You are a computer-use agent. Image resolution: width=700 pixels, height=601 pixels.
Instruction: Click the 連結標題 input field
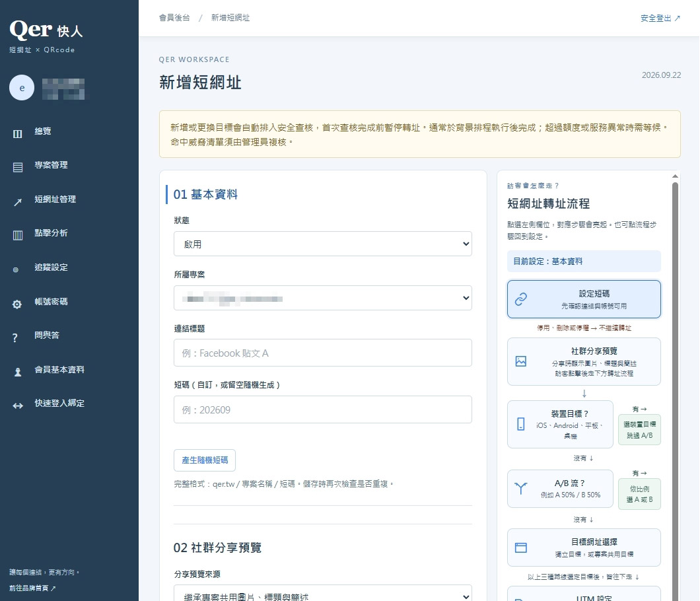[x=323, y=353]
